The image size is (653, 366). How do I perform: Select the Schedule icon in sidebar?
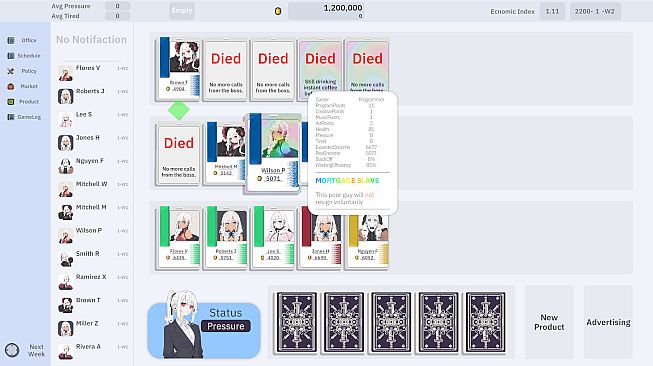pyautogui.click(x=11, y=55)
